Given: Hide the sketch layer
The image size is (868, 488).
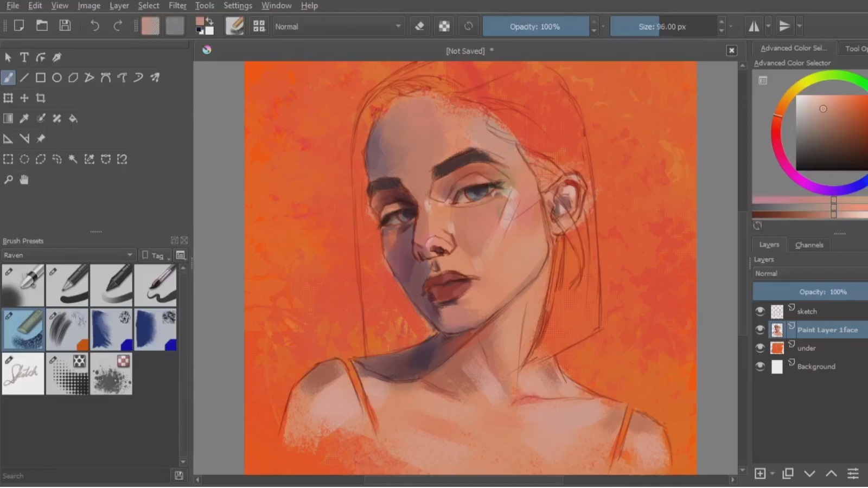Looking at the screenshot, I should click(760, 311).
